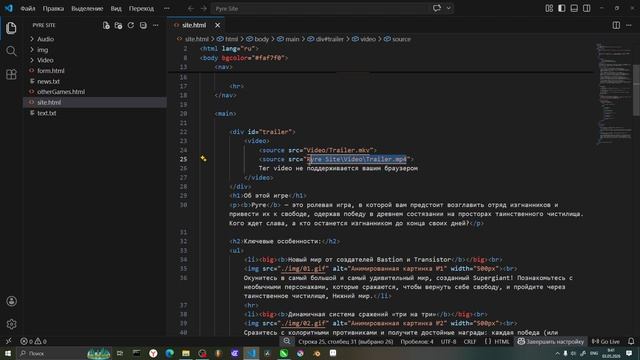The height and width of the screenshot is (360, 640).
Task: Open Explorer more actions ellipsis
Action: pos(156,25)
